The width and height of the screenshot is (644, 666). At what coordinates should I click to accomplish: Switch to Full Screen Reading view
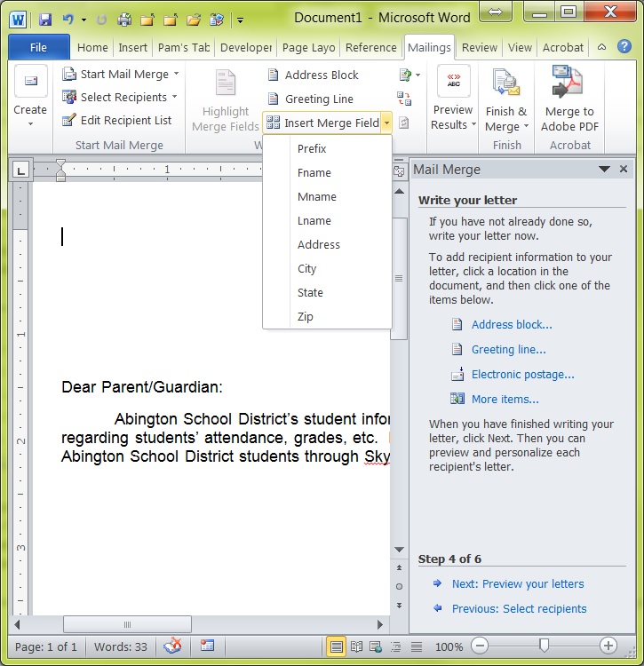(x=356, y=646)
